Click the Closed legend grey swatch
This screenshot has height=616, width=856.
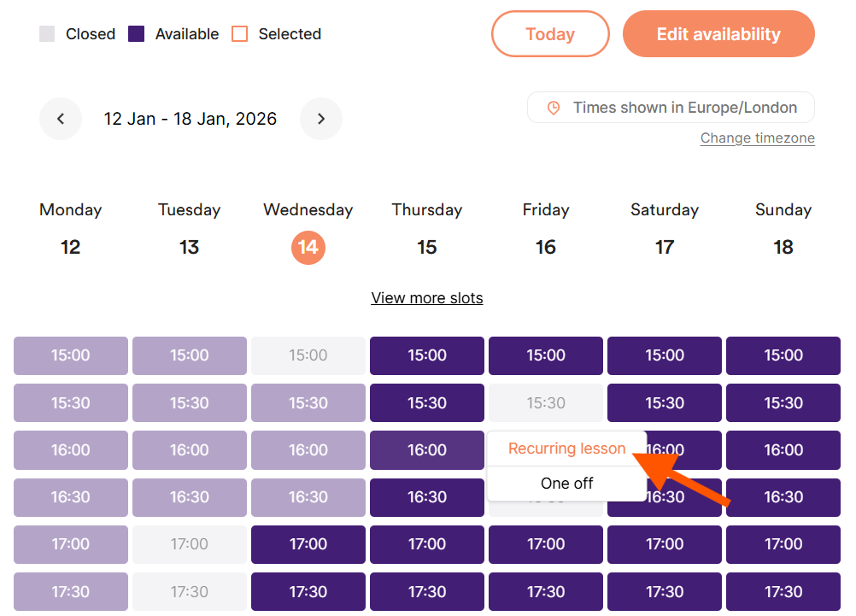click(47, 34)
